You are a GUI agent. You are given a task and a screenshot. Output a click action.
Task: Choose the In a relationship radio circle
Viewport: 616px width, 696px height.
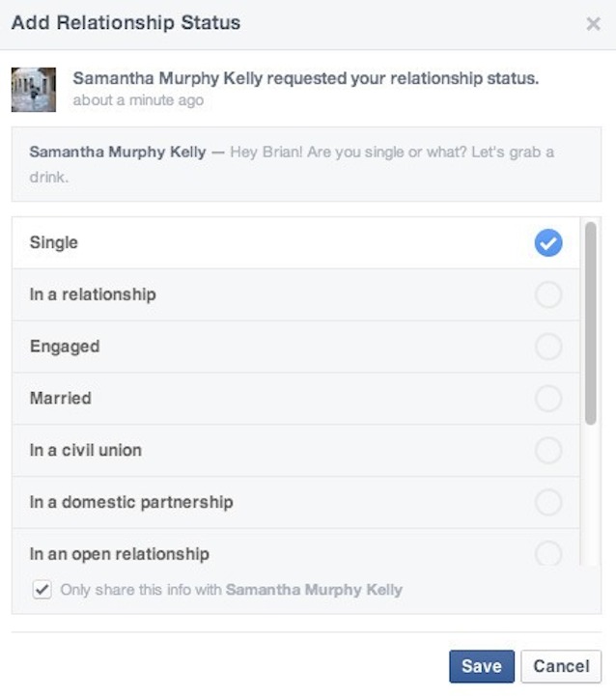548,295
